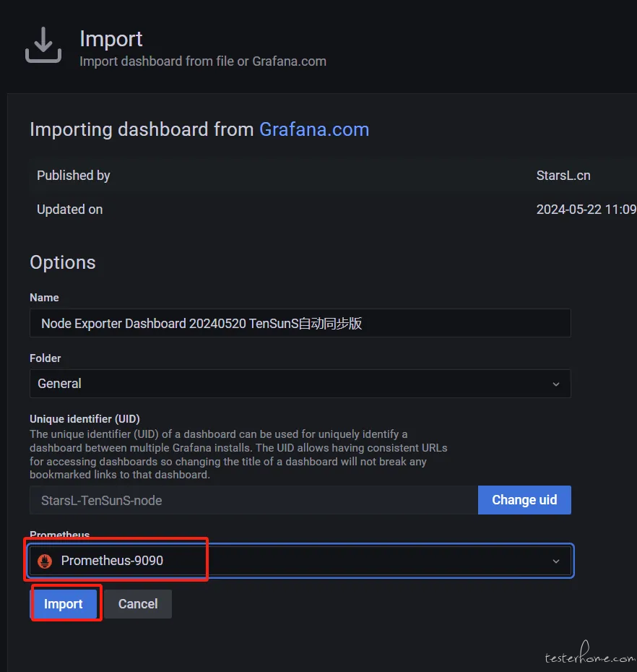Click the StarsL-TenSunS-node UID field
This screenshot has width=637, height=672.
pos(253,500)
